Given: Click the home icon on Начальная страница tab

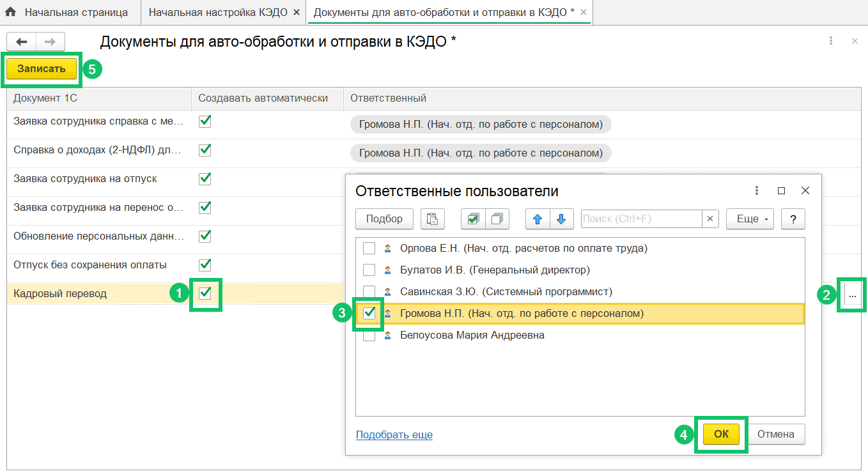Looking at the screenshot, I should point(10,12).
